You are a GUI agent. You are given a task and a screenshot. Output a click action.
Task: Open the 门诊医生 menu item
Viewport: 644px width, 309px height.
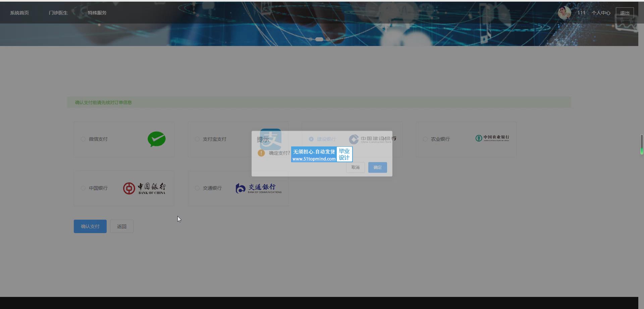point(58,13)
